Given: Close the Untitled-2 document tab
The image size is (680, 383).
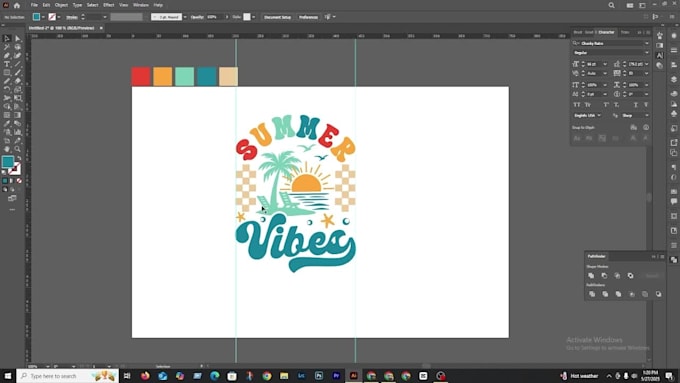Looking at the screenshot, I should point(101,28).
